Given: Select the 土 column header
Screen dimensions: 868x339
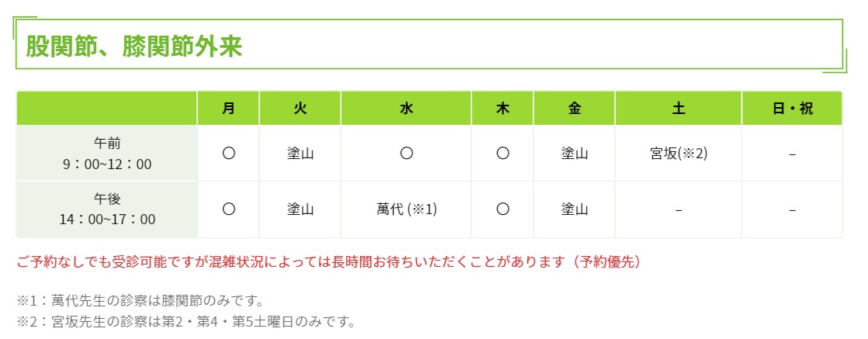Looking at the screenshot, I should pos(679,109).
